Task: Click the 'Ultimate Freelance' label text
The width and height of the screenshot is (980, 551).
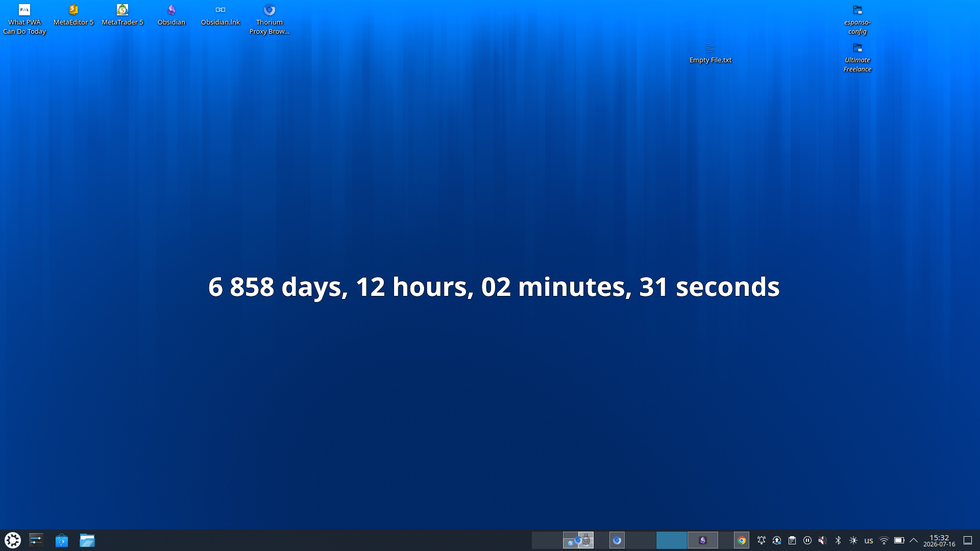Action: 857,65
